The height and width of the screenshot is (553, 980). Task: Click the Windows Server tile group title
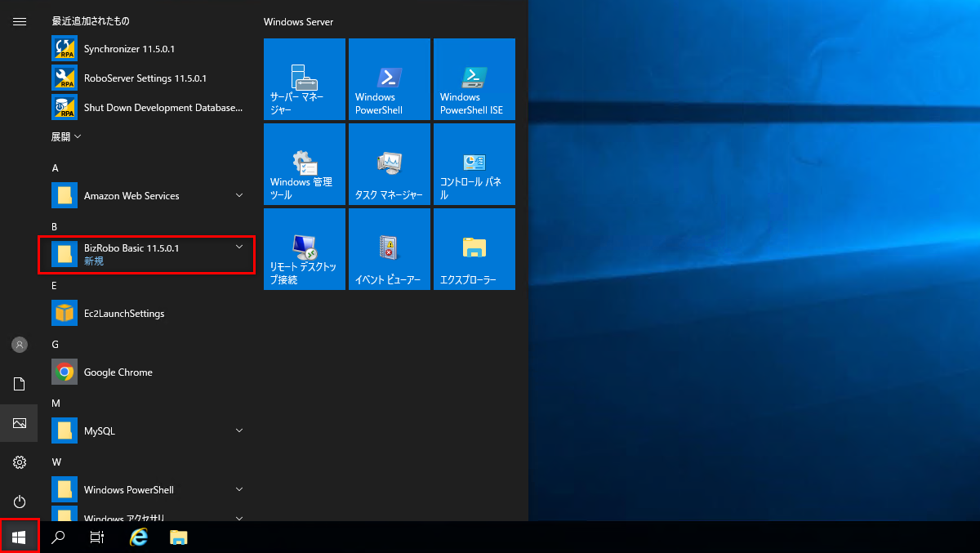coord(298,22)
